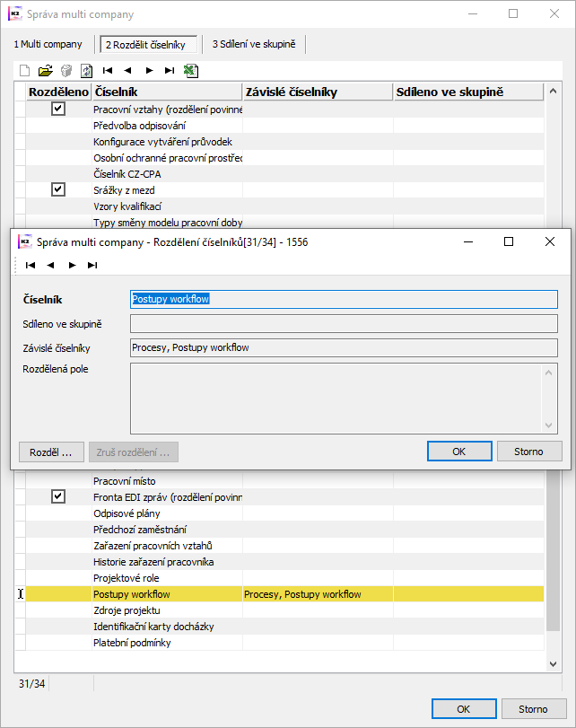Go to previous record in main window toolbar
The image size is (576, 728).
pos(127,71)
